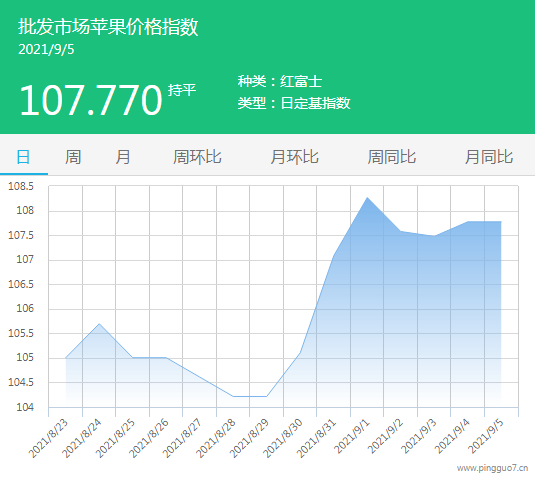Viewport: 535px width, 477px height.
Task: Select the 周同比 tab
Action: (392, 157)
